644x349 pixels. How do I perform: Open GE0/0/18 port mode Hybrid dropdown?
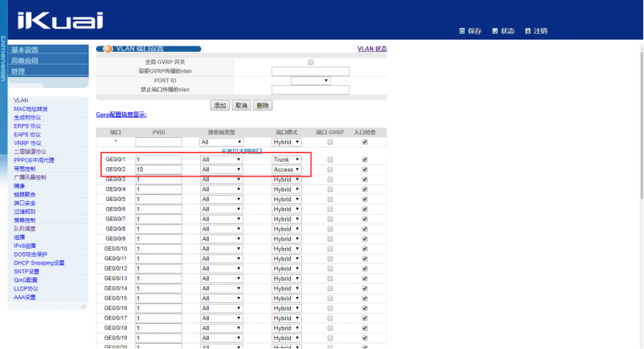point(286,328)
